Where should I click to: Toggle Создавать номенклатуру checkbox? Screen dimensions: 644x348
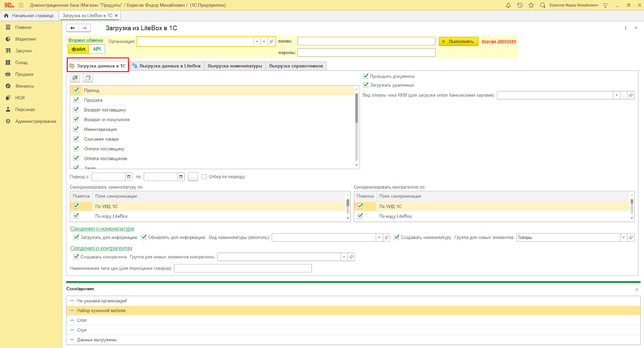[396, 237]
